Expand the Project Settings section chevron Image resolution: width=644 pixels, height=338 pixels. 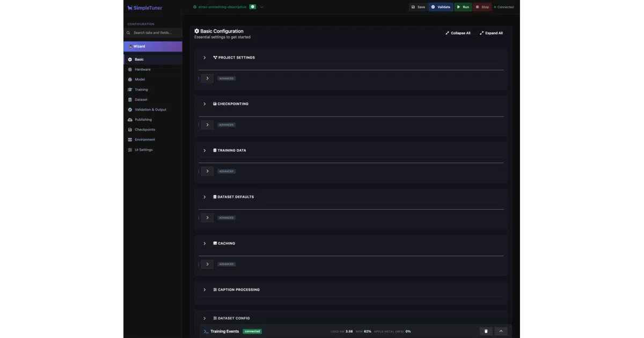[204, 57]
